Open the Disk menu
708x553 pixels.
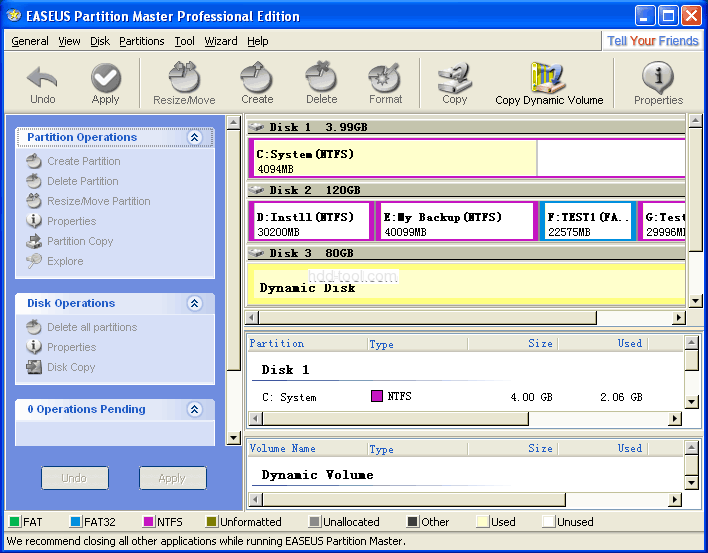pyautogui.click(x=100, y=41)
